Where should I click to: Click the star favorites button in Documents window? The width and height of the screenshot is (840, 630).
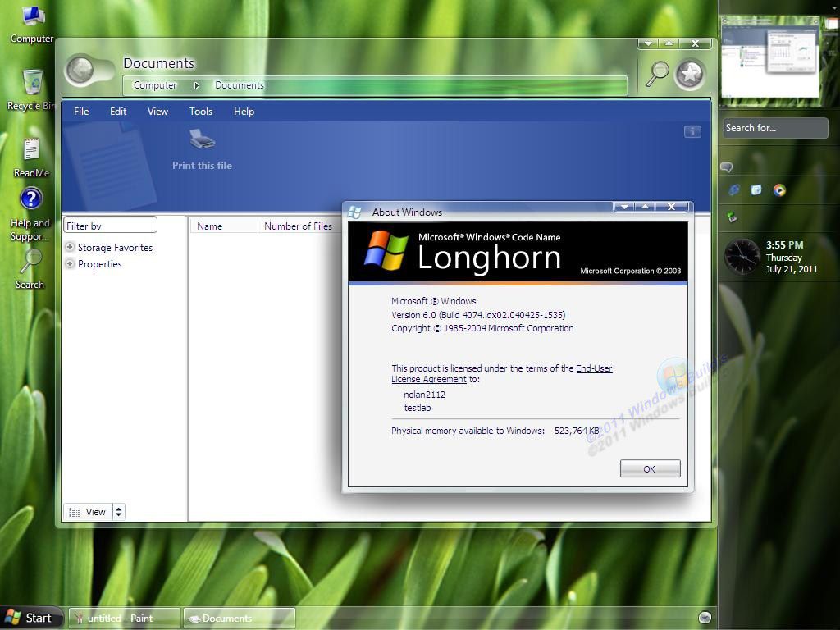(x=690, y=74)
